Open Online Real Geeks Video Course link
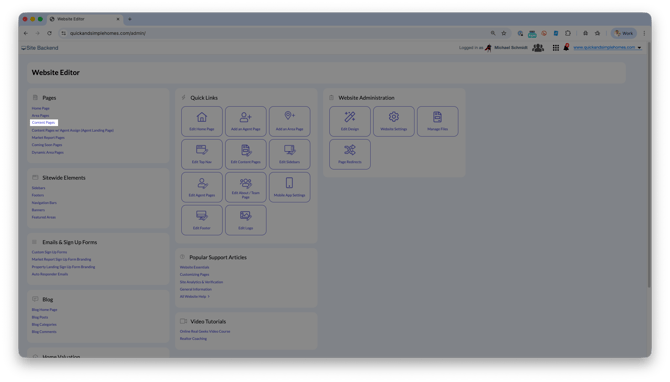 click(x=205, y=332)
